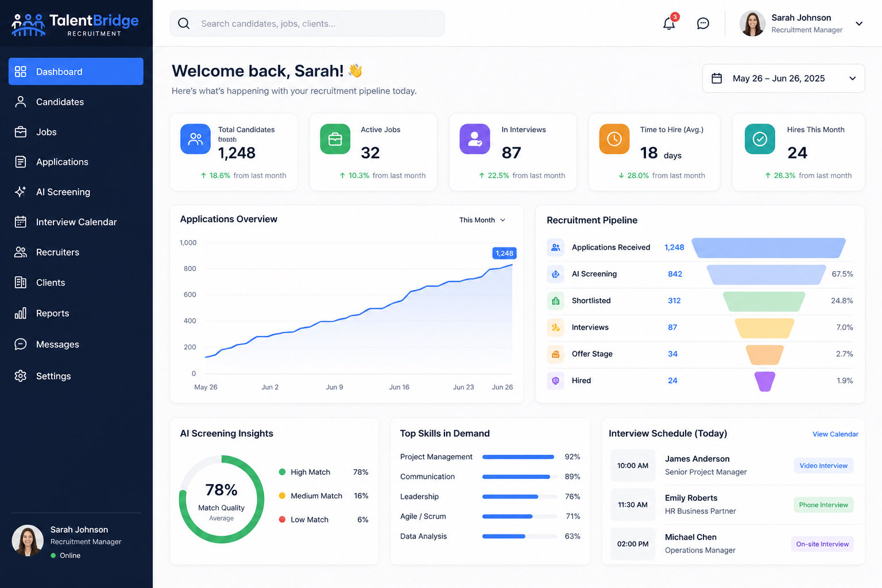Click the Clients building sidebar icon
This screenshot has height=588, width=882.
(21, 283)
